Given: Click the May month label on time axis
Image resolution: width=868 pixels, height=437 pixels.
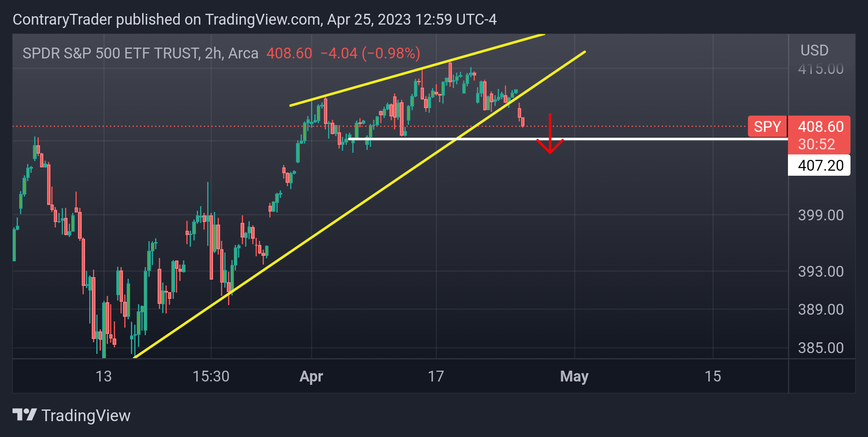Looking at the screenshot, I should (x=574, y=377).
